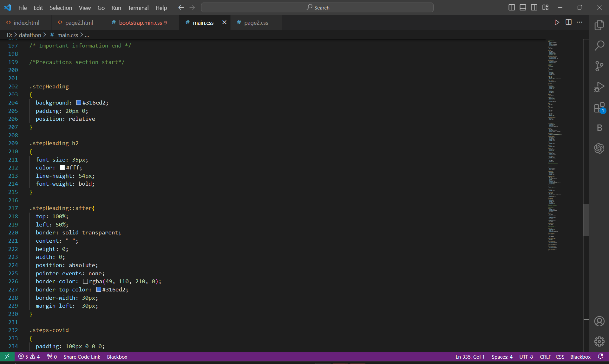Open the editor More Actions ellipsis menu
Screen dimensions: 609x364
[580, 22]
